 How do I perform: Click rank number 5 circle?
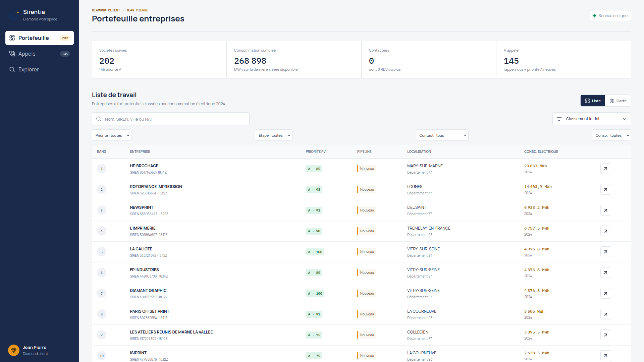(102, 252)
